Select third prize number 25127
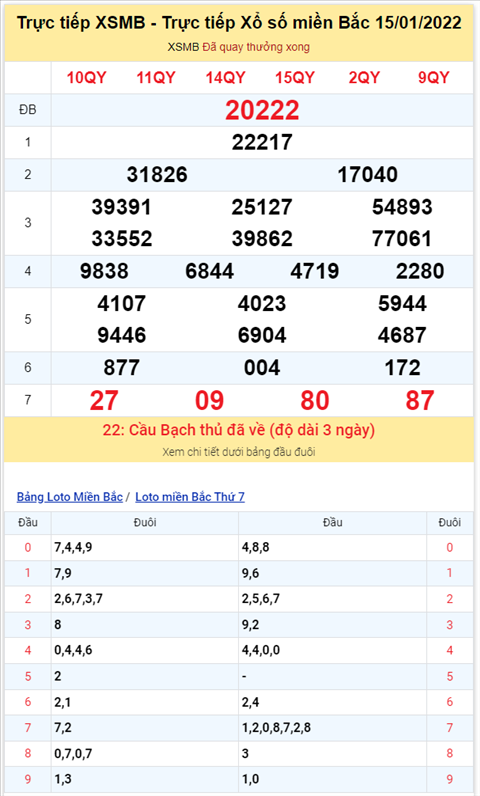Image resolution: width=480 pixels, height=796 pixels. 262,207
